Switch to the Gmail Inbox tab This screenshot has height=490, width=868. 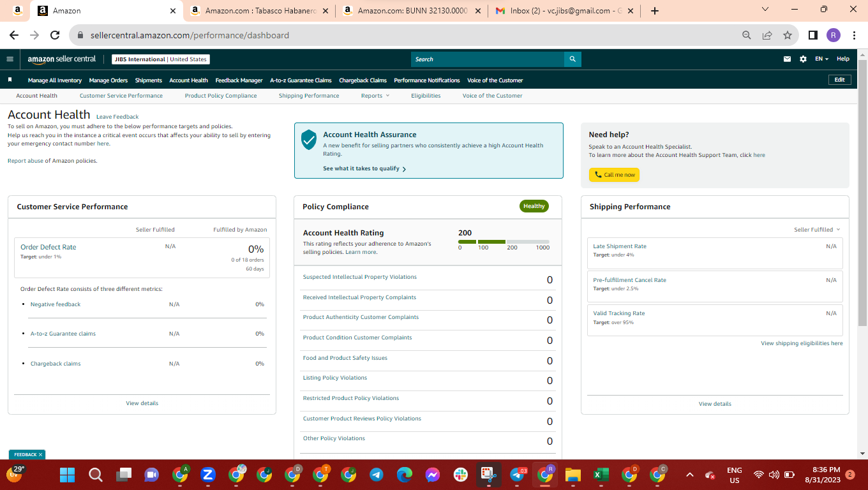pos(564,11)
